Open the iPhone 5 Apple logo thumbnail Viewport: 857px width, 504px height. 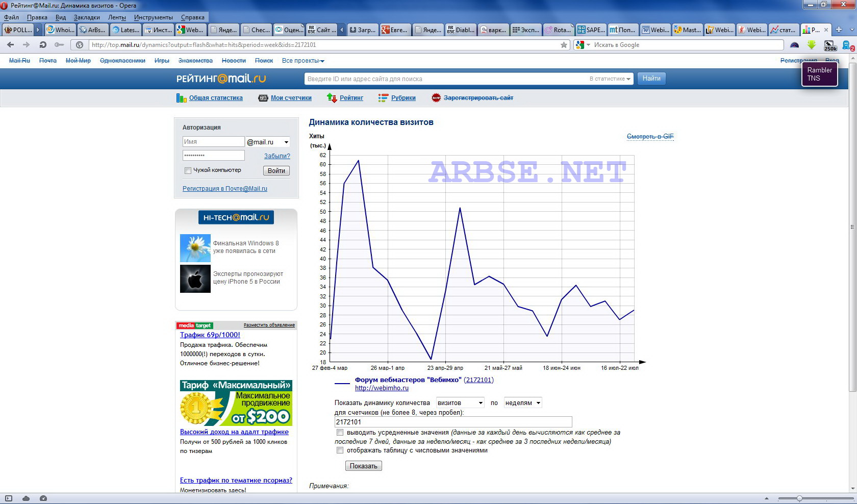pyautogui.click(x=195, y=279)
